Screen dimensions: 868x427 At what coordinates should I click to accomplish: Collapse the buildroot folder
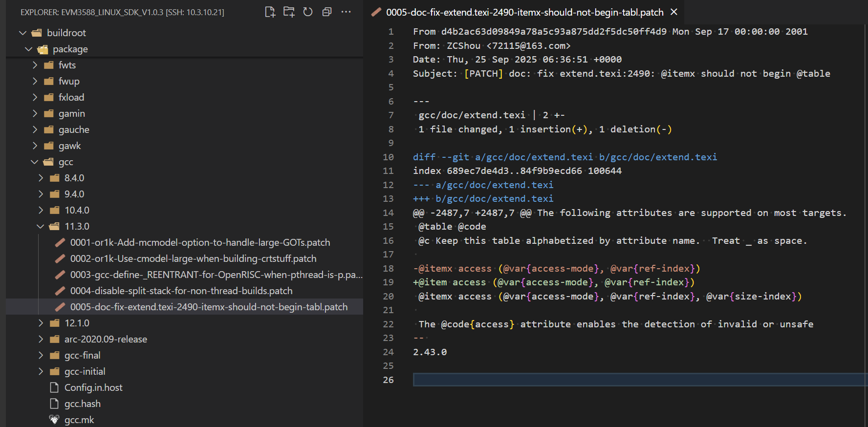click(x=22, y=33)
